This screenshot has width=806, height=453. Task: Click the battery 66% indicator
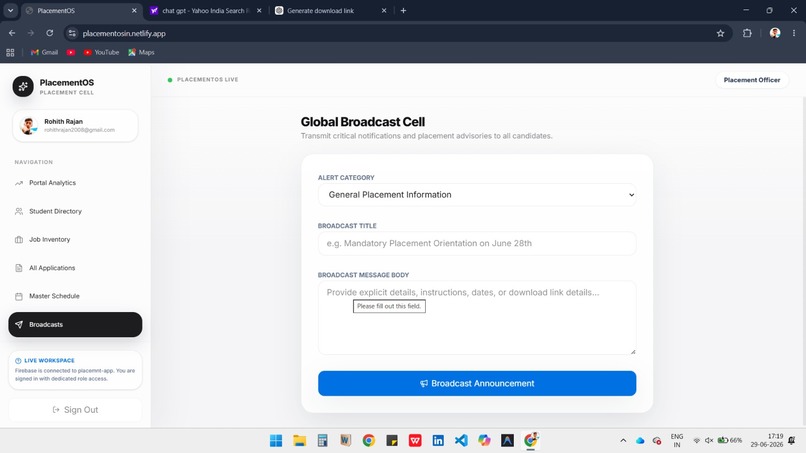coord(730,440)
